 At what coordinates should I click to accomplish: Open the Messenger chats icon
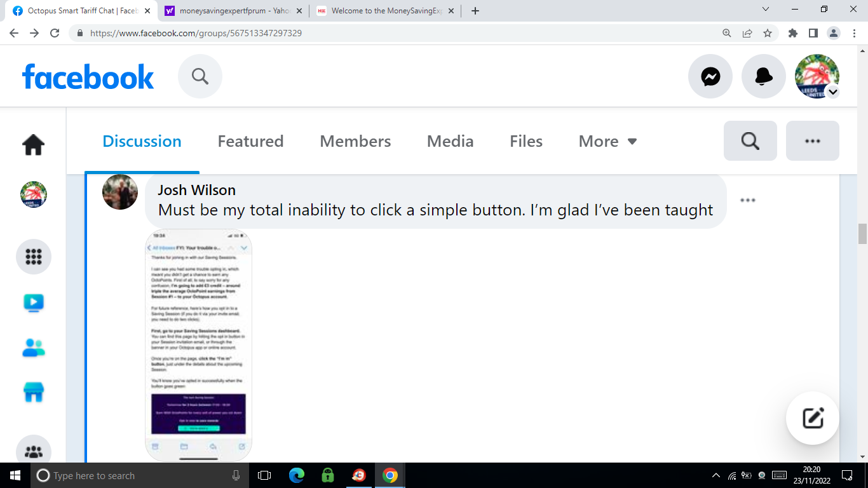[710, 76]
